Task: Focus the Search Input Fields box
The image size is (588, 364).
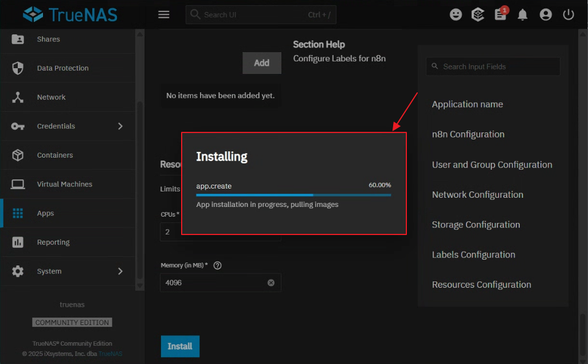Action: (493, 66)
